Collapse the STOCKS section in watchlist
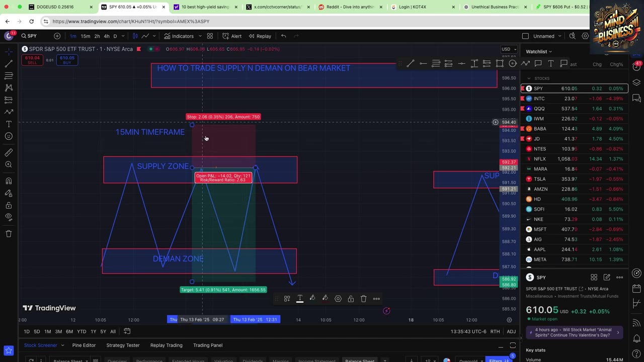This screenshot has height=362, width=644. (x=529, y=78)
